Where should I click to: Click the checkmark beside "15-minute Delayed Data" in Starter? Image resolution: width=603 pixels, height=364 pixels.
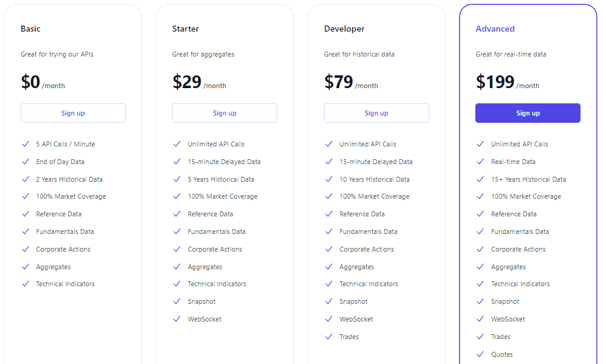pos(177,162)
